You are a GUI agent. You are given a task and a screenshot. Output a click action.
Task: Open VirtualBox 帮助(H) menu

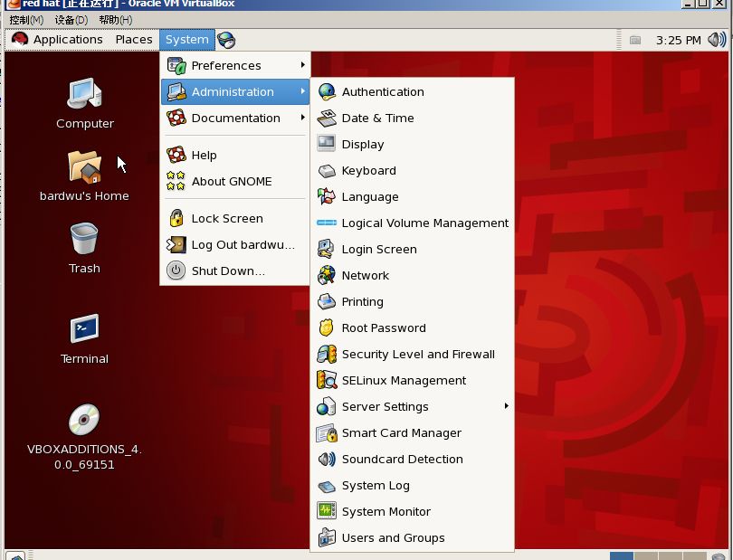click(116, 20)
